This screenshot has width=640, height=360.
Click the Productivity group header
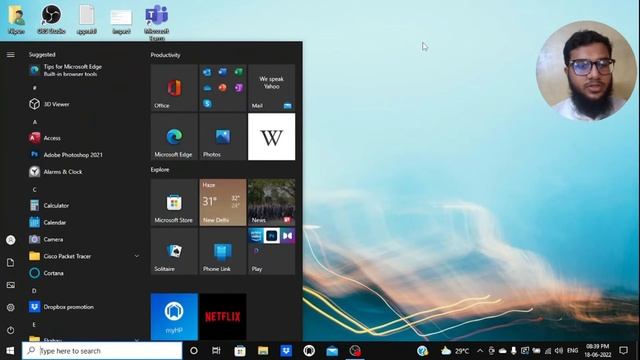(165, 55)
